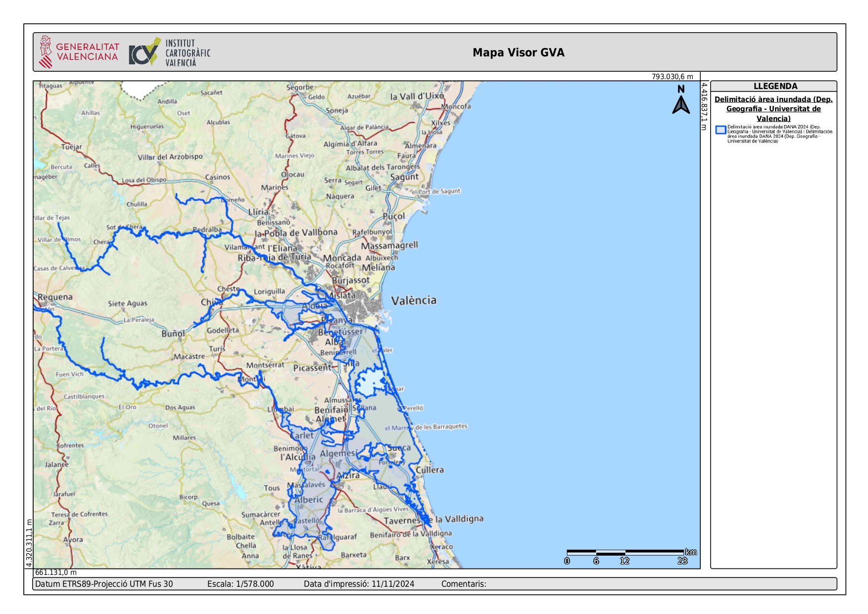Click the kilometre scale bar
868x614 pixels.
[626, 552]
